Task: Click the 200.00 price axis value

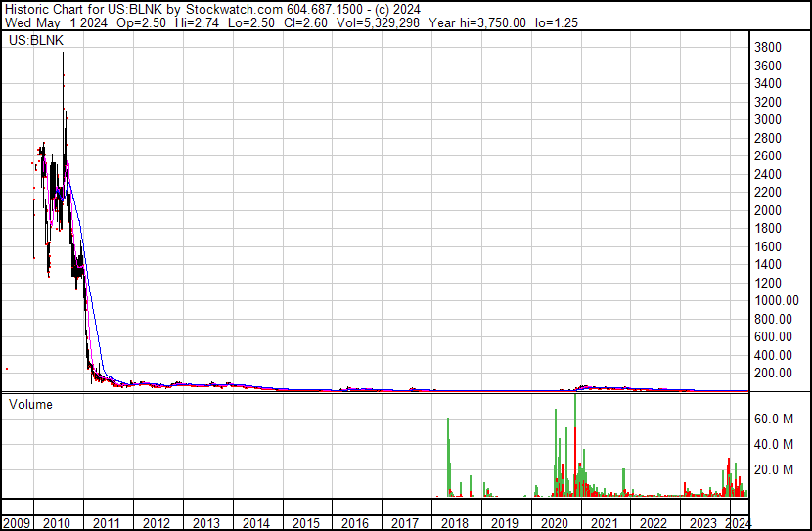Action: pyautogui.click(x=773, y=374)
